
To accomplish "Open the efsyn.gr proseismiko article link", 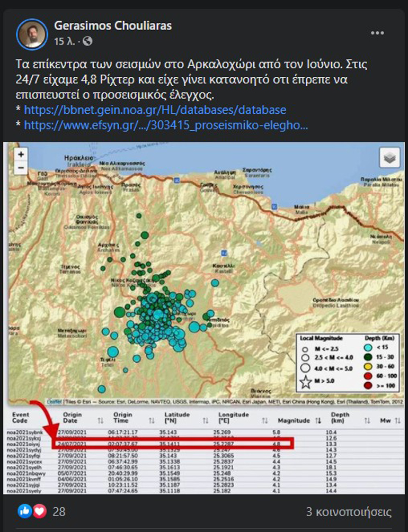I will pos(165,125).
